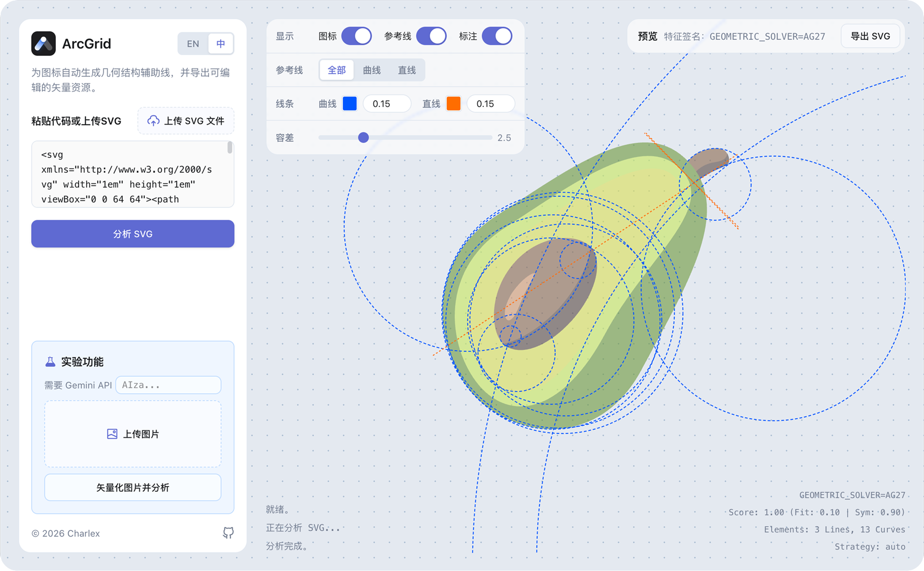Image resolution: width=924 pixels, height=571 pixels.
Task: Click the image icon in upload area
Action: 112,434
